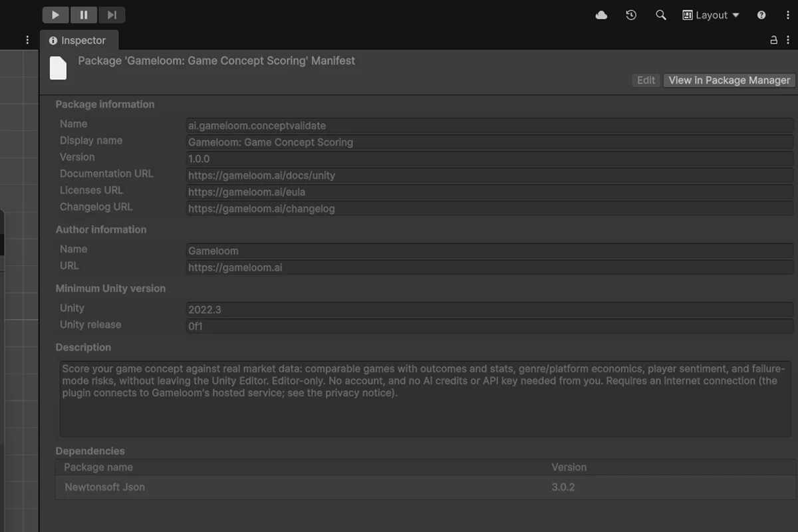This screenshot has width=798, height=532.
Task: Click the Author URL field
Action: click(x=490, y=267)
